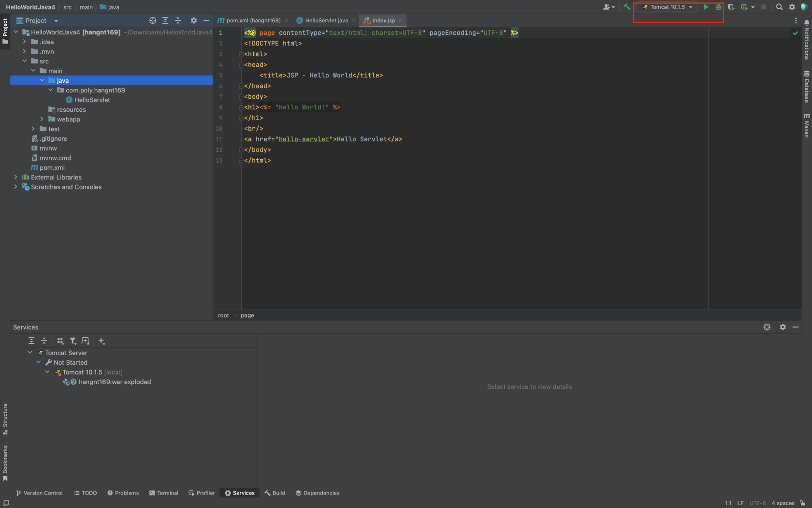Run Tomcat with the green play button
Image resolution: width=812 pixels, height=508 pixels.
click(x=706, y=7)
